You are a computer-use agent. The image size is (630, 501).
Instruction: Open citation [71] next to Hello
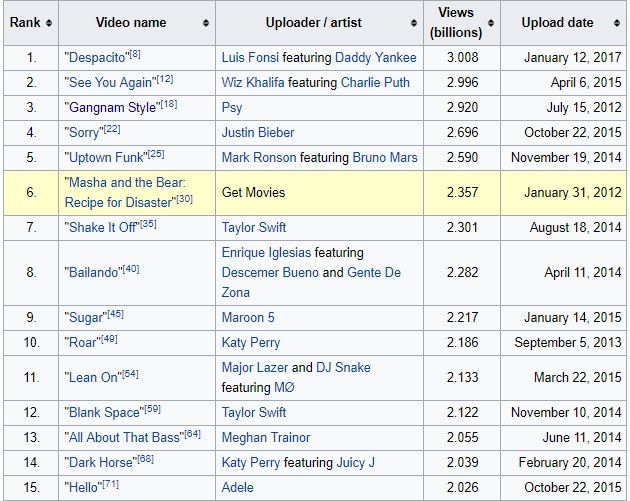tap(110, 484)
